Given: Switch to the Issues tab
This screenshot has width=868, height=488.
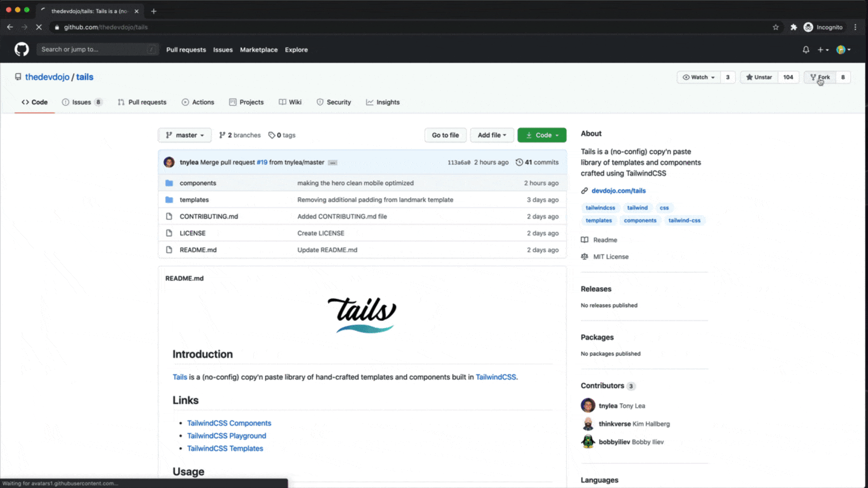Looking at the screenshot, I should (81, 102).
